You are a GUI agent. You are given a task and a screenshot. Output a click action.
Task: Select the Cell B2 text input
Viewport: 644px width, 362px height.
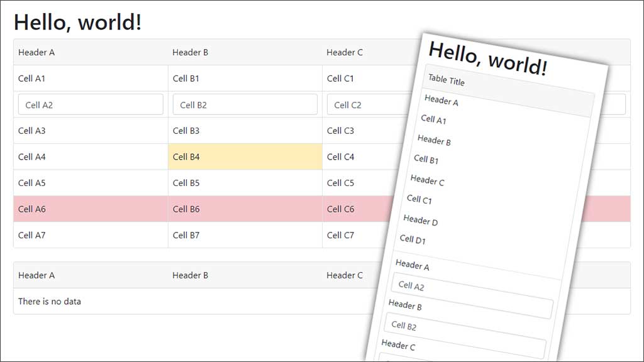tap(244, 104)
